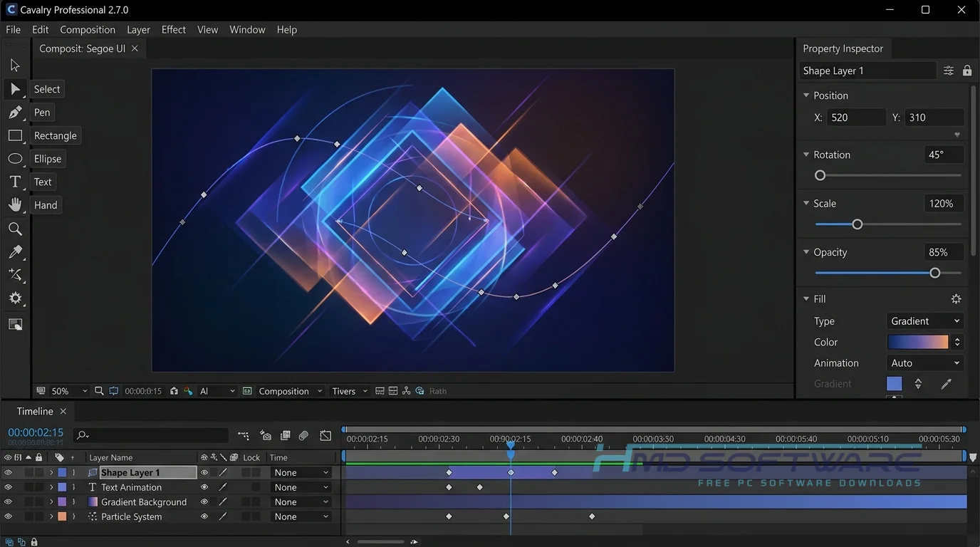The height and width of the screenshot is (547, 980).
Task: Hide the Particle System layer
Action: (x=8, y=516)
